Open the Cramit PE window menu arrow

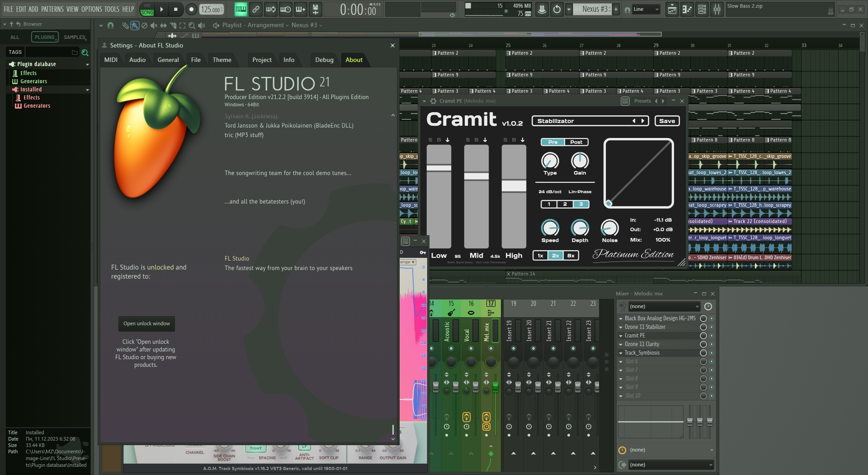(x=424, y=101)
